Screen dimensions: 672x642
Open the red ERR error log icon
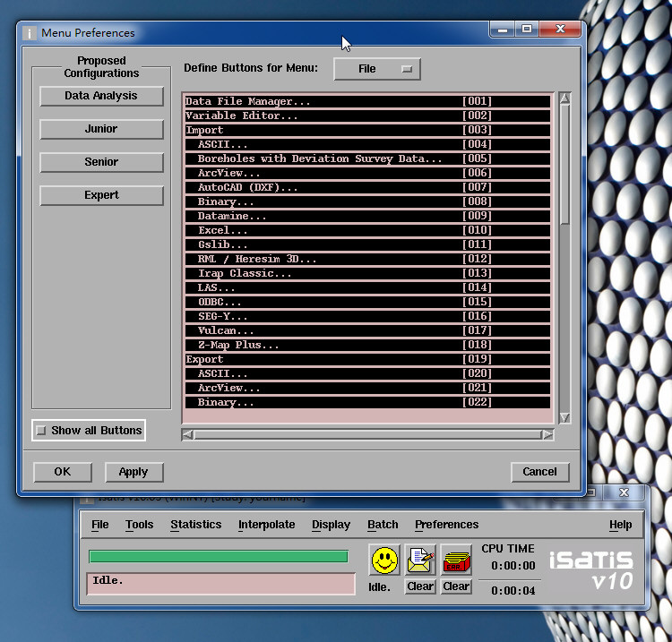click(x=456, y=560)
